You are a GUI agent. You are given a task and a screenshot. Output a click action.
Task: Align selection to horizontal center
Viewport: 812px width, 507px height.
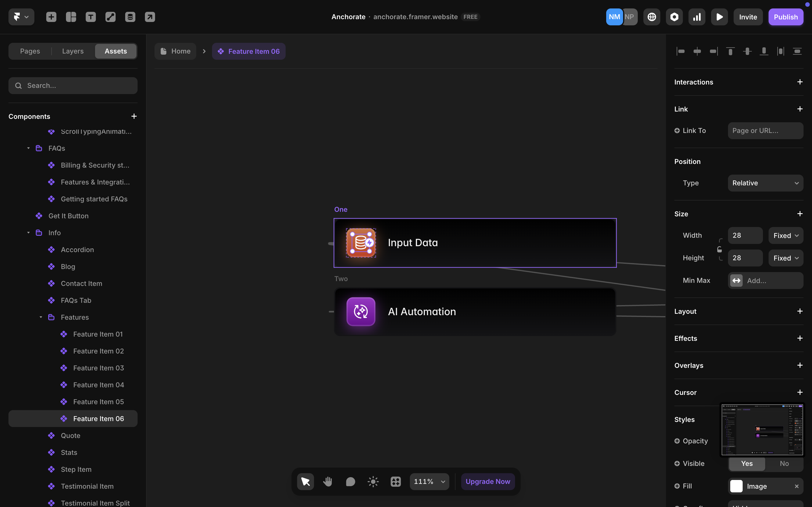point(697,51)
